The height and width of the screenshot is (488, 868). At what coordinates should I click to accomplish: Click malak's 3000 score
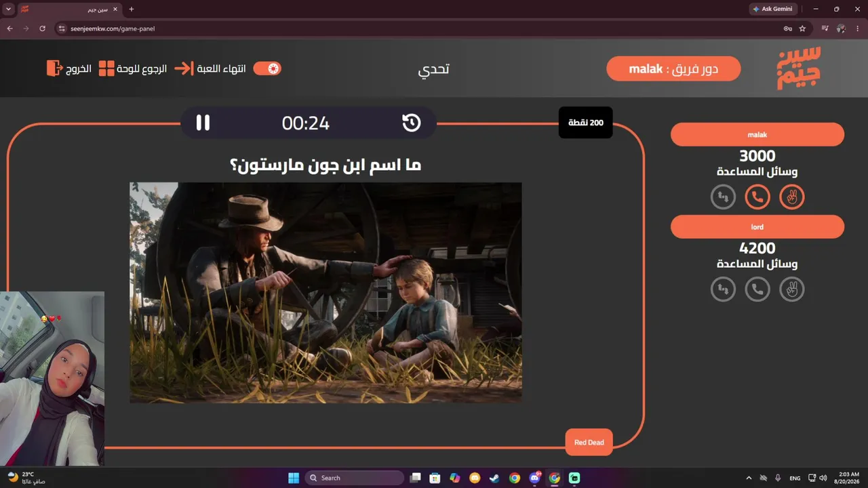[757, 156]
